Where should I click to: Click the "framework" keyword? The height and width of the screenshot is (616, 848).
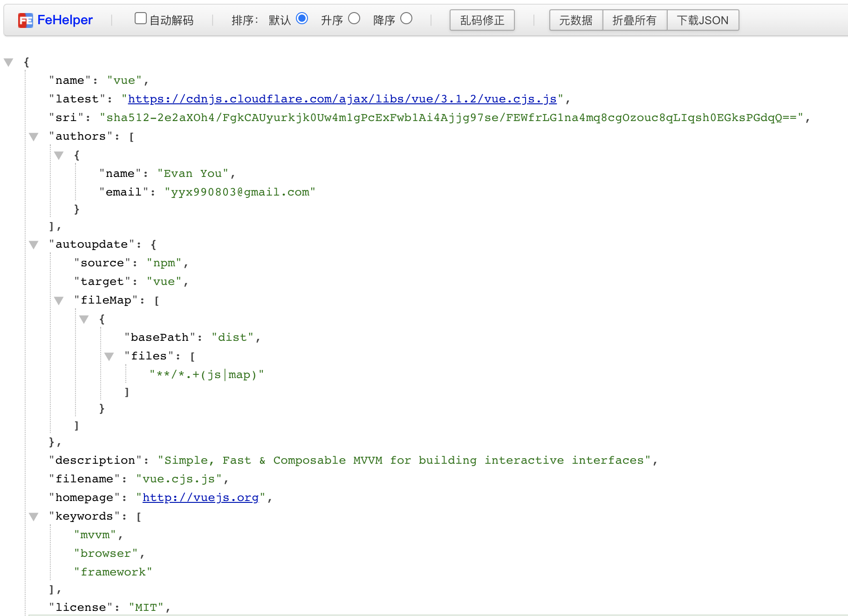pos(113,572)
